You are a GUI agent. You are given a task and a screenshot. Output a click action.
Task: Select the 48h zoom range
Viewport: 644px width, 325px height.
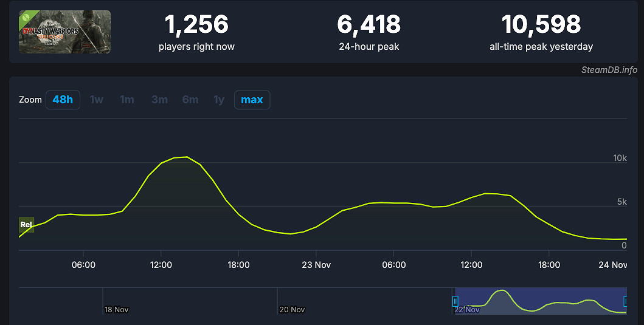tap(63, 100)
